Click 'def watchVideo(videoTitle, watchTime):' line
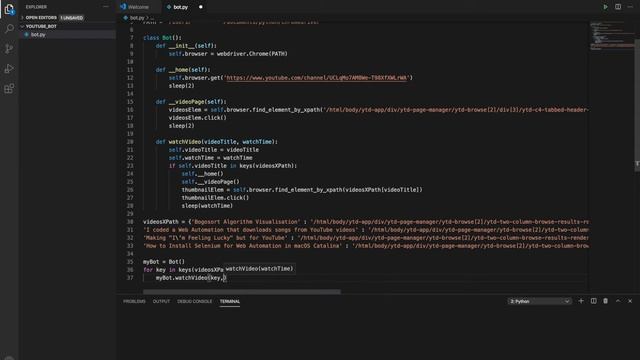The width and height of the screenshot is (640, 360). coord(217,142)
